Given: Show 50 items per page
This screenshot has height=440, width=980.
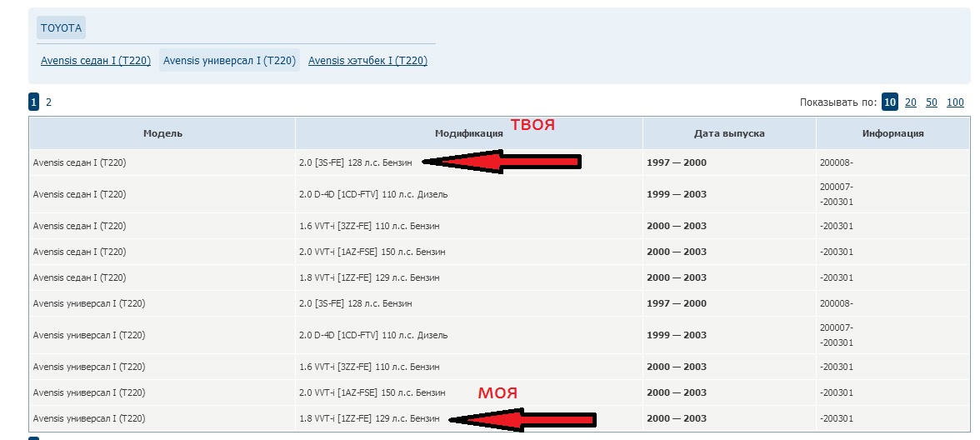Looking at the screenshot, I should tap(932, 102).
